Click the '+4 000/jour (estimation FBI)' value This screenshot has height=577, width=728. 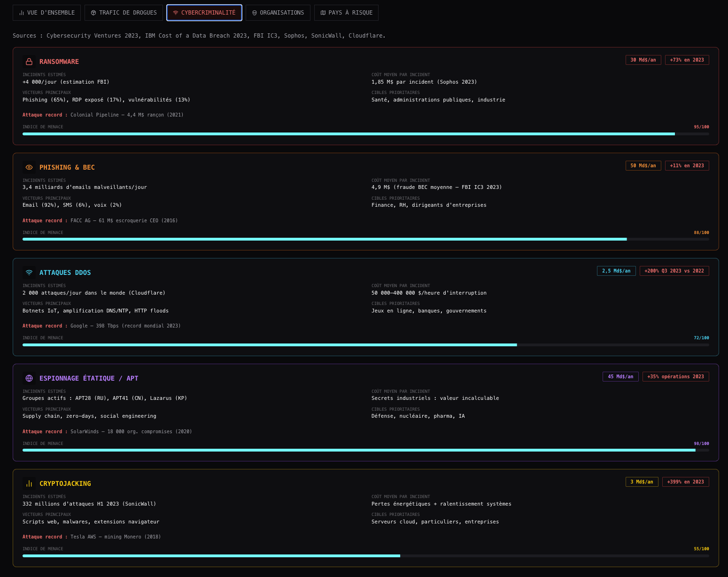tap(66, 82)
